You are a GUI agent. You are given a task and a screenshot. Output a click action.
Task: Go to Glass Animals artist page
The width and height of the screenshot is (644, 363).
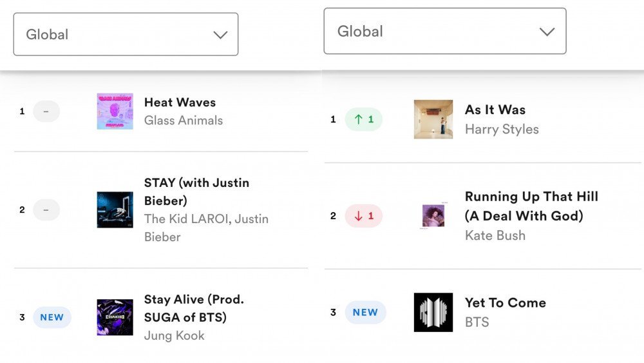tap(183, 120)
